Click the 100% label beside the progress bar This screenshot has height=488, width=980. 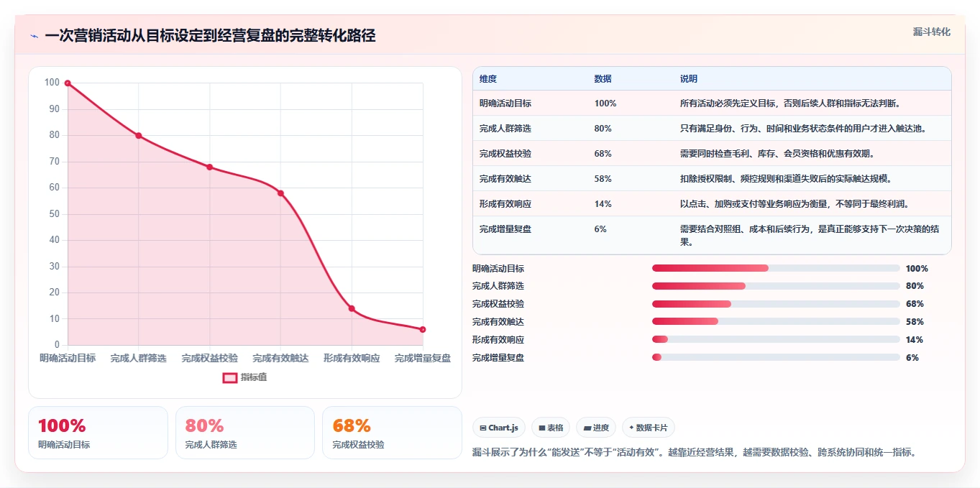(x=917, y=269)
